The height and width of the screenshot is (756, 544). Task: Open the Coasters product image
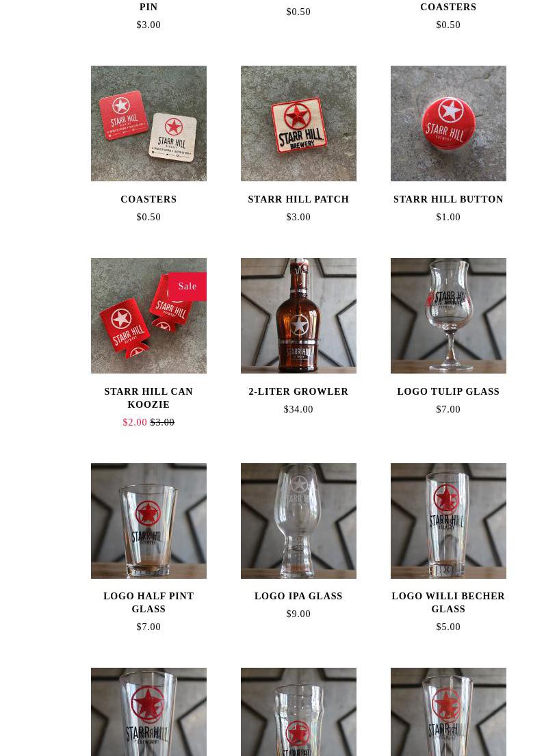point(148,123)
